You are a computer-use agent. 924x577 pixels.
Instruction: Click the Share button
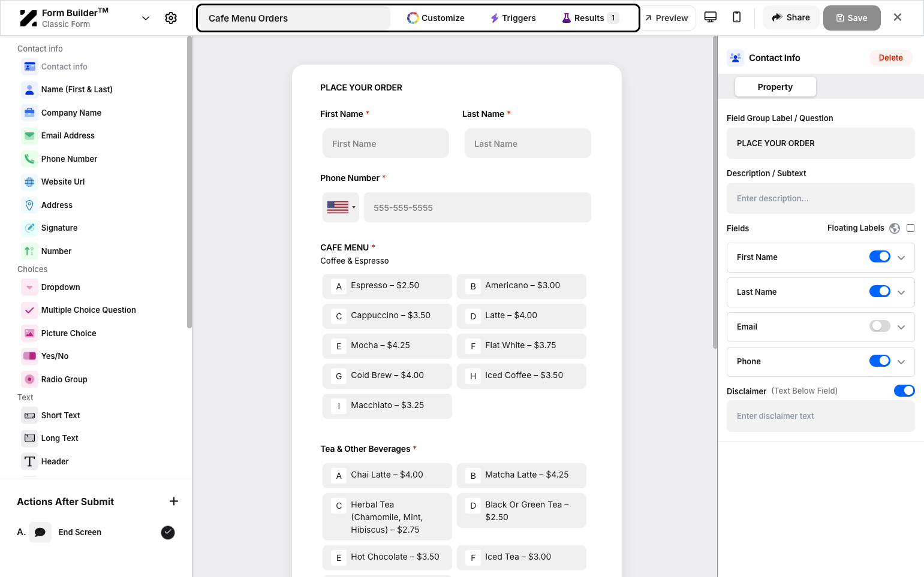tap(791, 17)
